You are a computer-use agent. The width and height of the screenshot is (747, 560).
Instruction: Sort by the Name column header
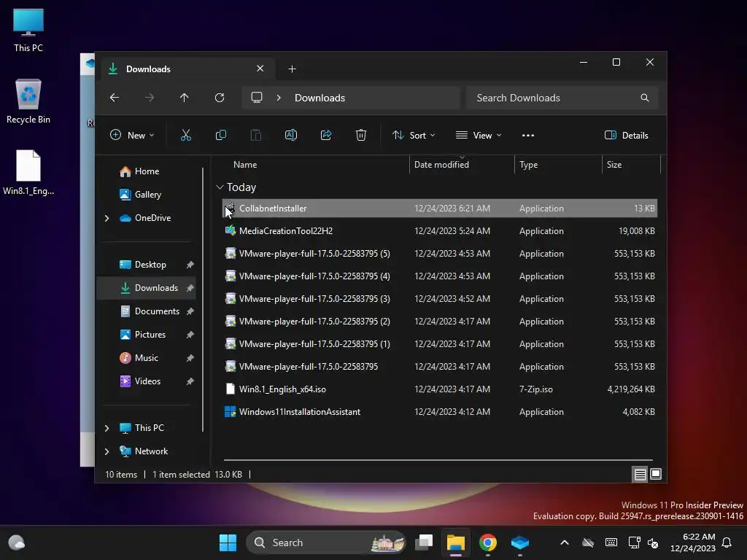tap(245, 165)
